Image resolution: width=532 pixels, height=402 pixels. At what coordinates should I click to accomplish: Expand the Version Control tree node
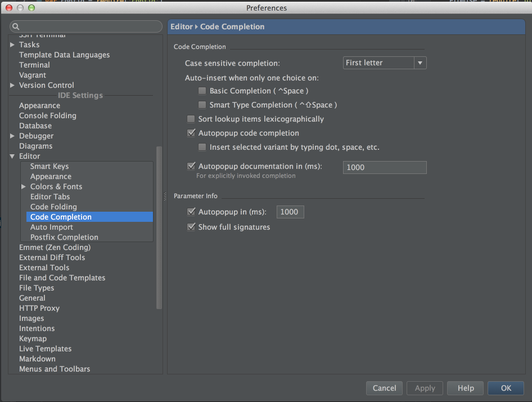[12, 86]
